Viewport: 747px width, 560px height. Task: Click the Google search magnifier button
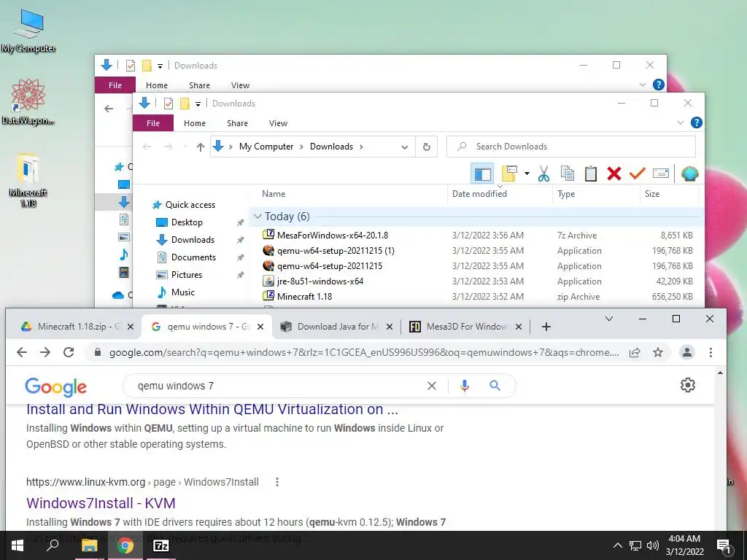pyautogui.click(x=495, y=386)
